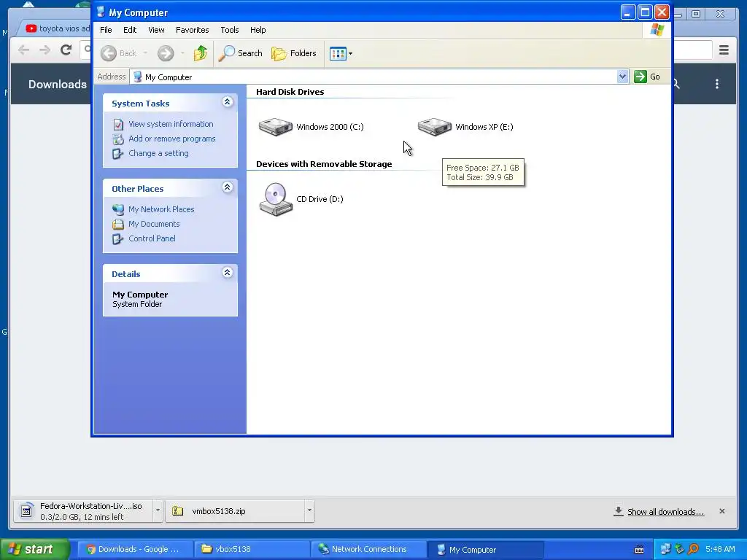Open Control Panel link

[x=152, y=238]
